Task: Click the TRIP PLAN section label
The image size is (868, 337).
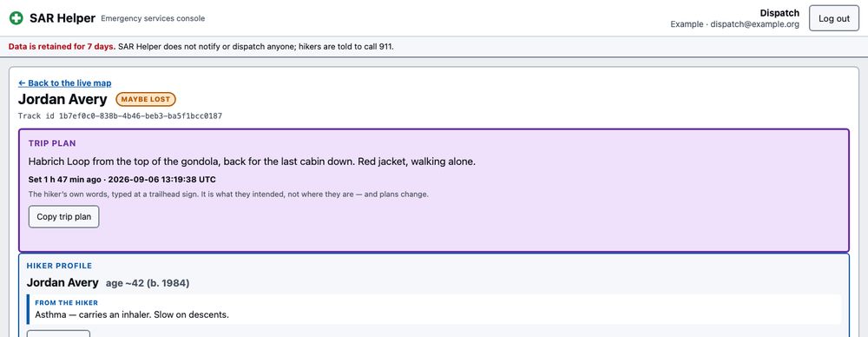Action: 53,143
